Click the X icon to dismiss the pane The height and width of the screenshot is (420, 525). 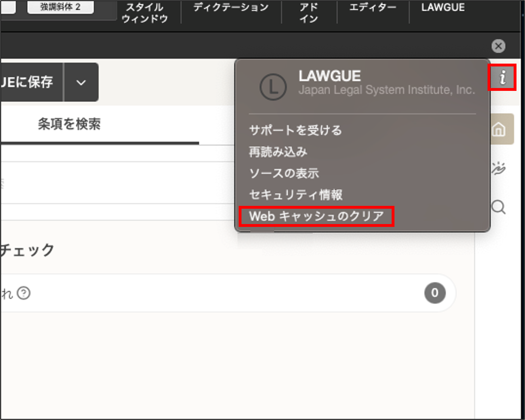pos(498,46)
